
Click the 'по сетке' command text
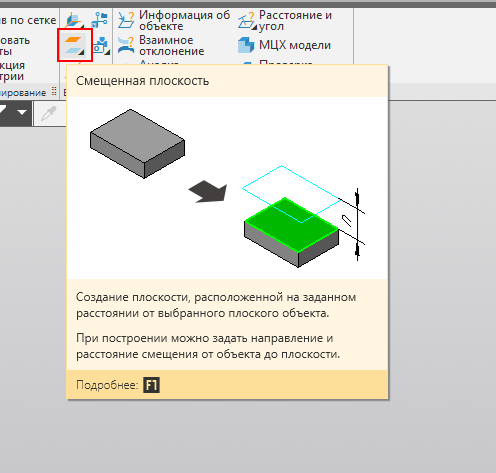[33, 20]
